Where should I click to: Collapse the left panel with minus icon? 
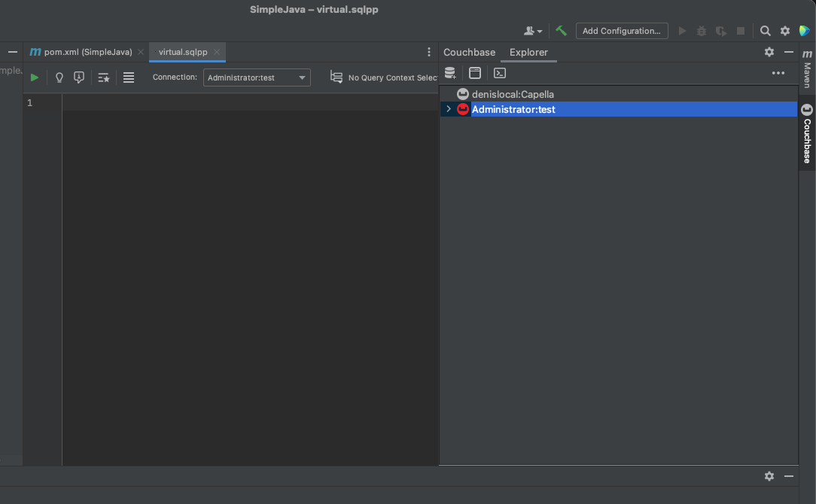pos(13,52)
